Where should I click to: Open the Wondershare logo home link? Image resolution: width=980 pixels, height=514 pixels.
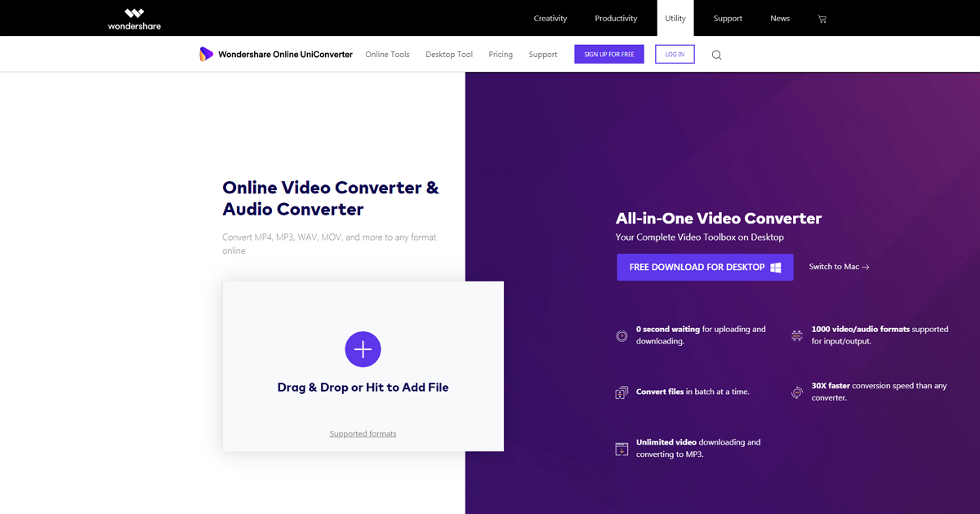pos(135,19)
